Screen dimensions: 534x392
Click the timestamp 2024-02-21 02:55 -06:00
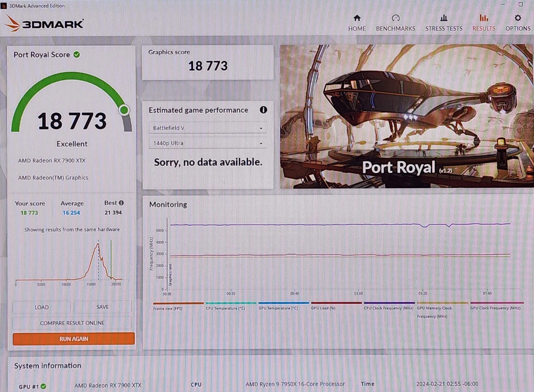447,384
